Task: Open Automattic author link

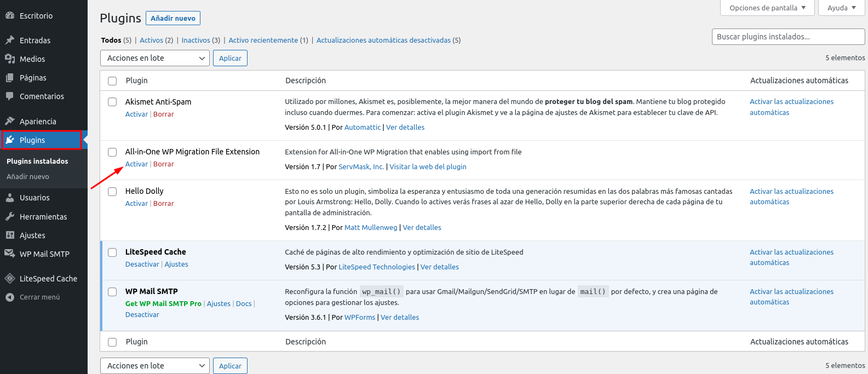Action: click(363, 128)
